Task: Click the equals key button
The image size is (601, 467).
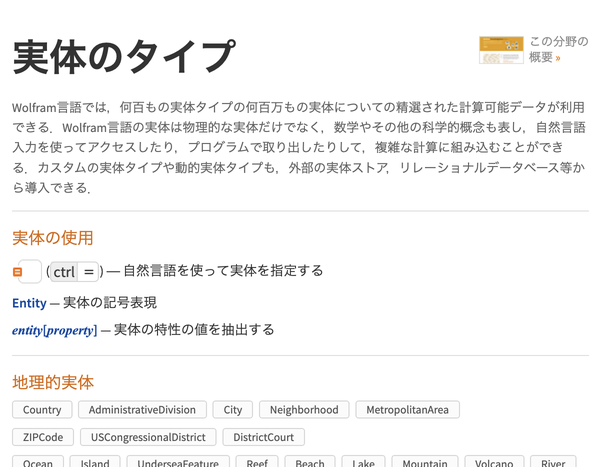Action: (88, 272)
